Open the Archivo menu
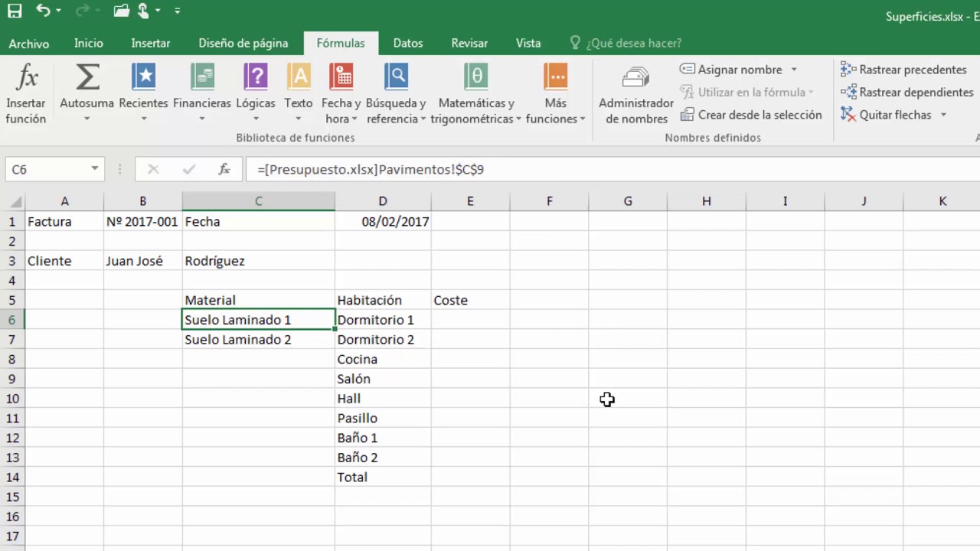 click(29, 44)
